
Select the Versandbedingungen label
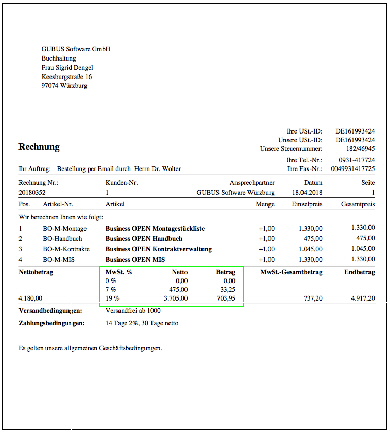(x=50, y=311)
